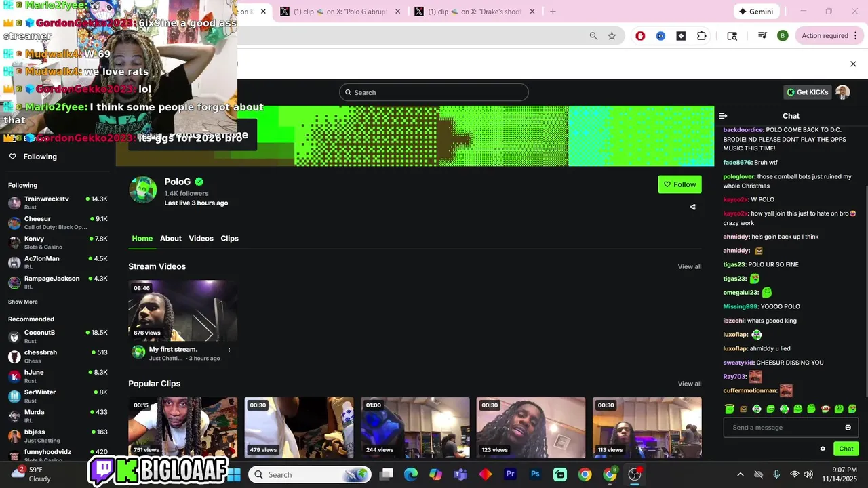Switch to the About tab

click(171, 239)
